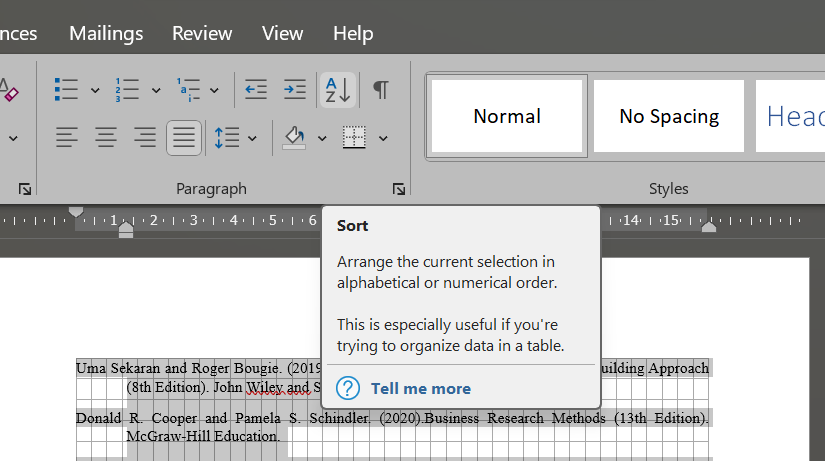Click the help question mark icon in tooltip
Image resolution: width=825 pixels, height=461 pixels.
348,388
